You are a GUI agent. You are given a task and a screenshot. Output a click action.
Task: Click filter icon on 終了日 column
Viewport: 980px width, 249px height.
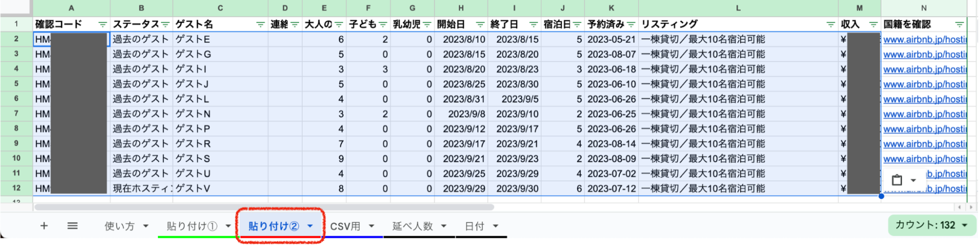[x=533, y=25]
